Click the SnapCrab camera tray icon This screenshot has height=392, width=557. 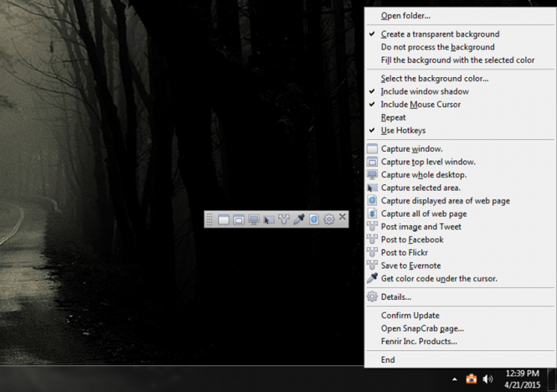tap(472, 379)
